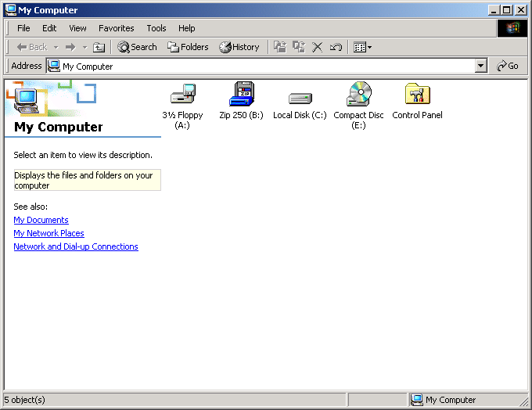Open the 3½ Floppy (A:) drive icon

pos(182,94)
